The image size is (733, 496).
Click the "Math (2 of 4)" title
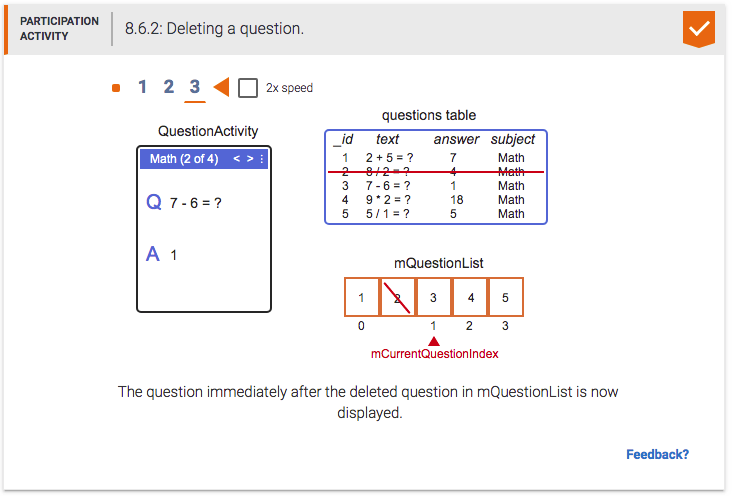184,159
